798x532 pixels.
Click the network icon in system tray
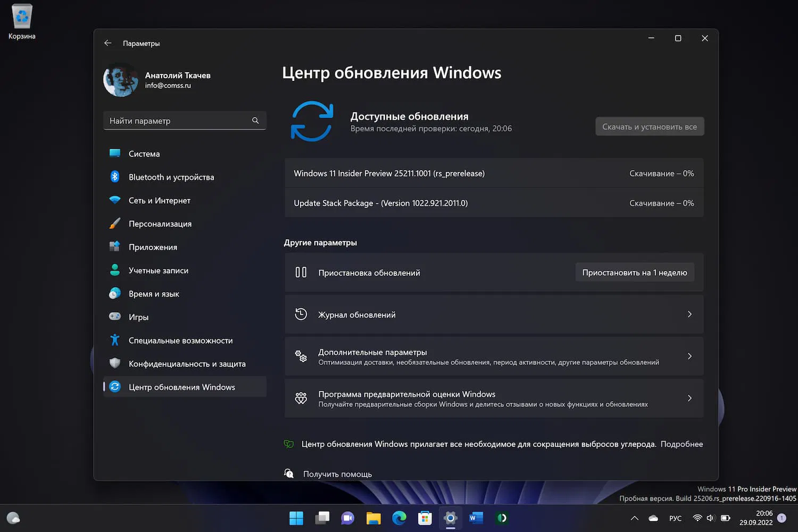[697, 518]
